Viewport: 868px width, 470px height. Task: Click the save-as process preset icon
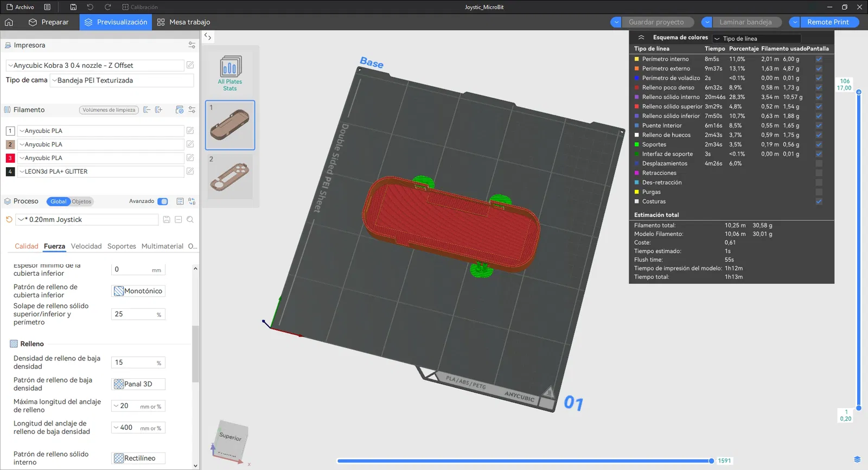click(x=178, y=220)
